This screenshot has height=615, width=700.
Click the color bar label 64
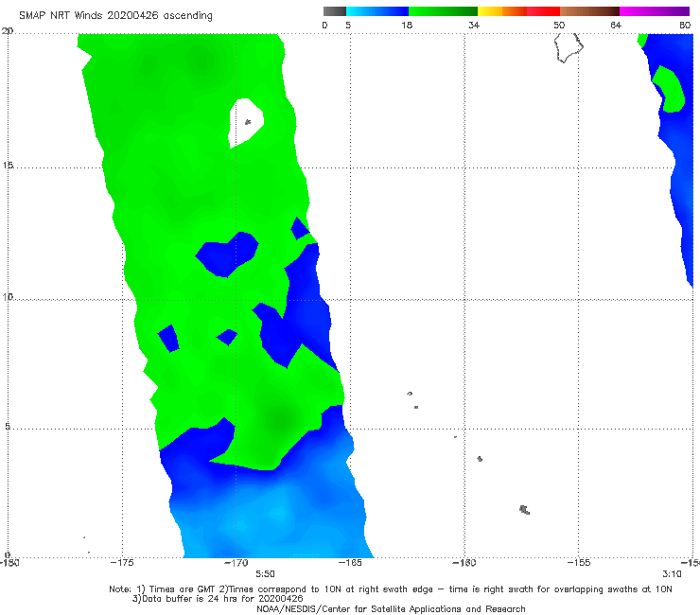tap(616, 25)
